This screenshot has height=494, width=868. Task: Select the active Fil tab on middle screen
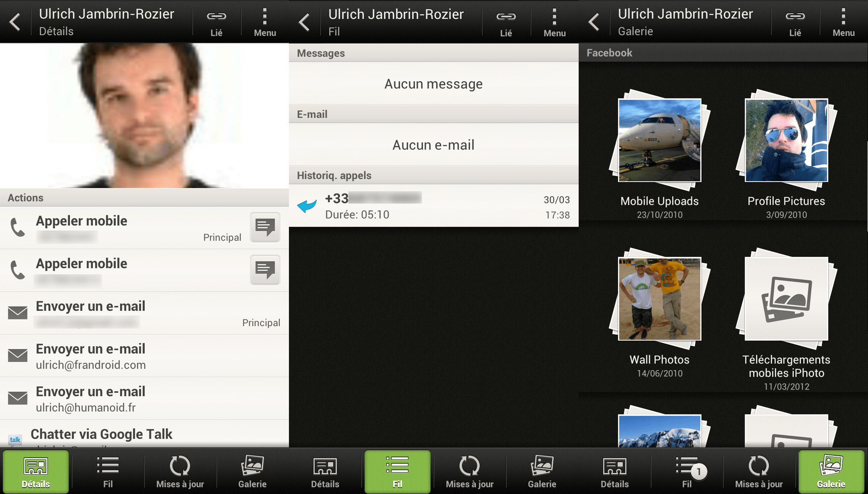[x=397, y=472]
